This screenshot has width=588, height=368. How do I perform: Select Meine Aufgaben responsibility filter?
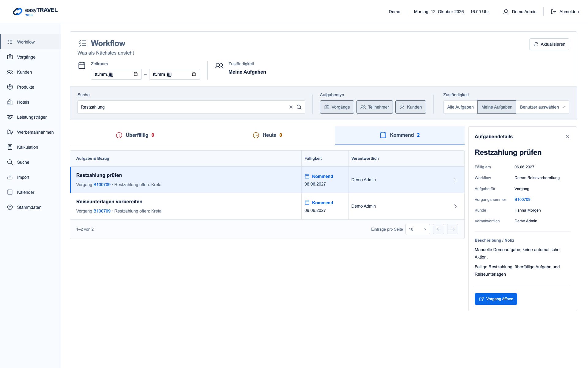click(497, 107)
